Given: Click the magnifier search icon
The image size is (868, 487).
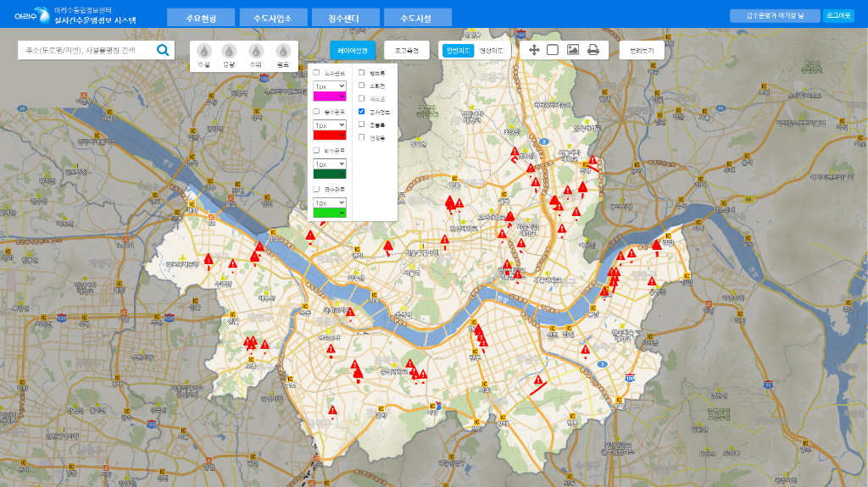Looking at the screenshot, I should click(163, 50).
